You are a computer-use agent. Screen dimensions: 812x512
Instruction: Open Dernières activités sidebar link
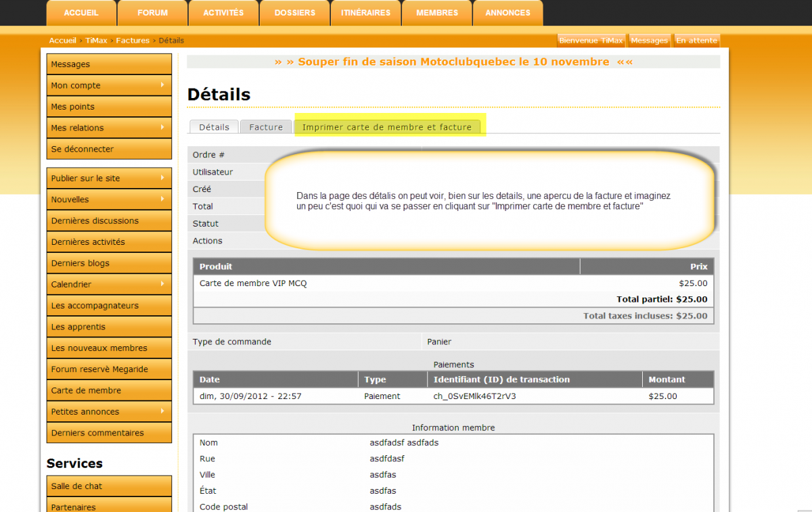(x=109, y=241)
